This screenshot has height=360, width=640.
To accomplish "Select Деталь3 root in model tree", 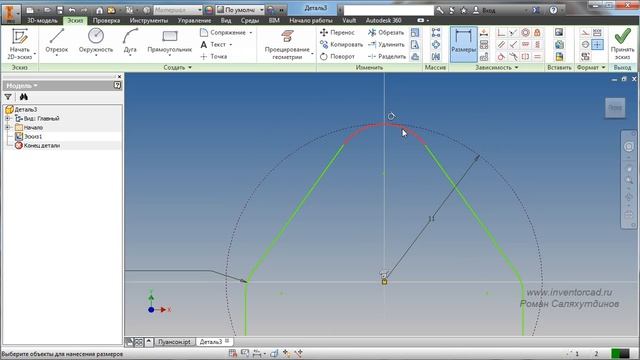I will (x=21, y=109).
